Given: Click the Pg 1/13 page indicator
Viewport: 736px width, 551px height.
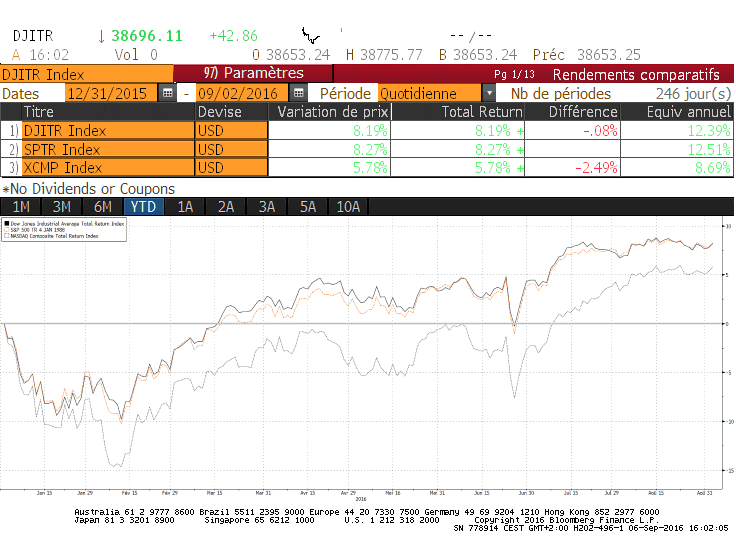Looking at the screenshot, I should (x=514, y=74).
